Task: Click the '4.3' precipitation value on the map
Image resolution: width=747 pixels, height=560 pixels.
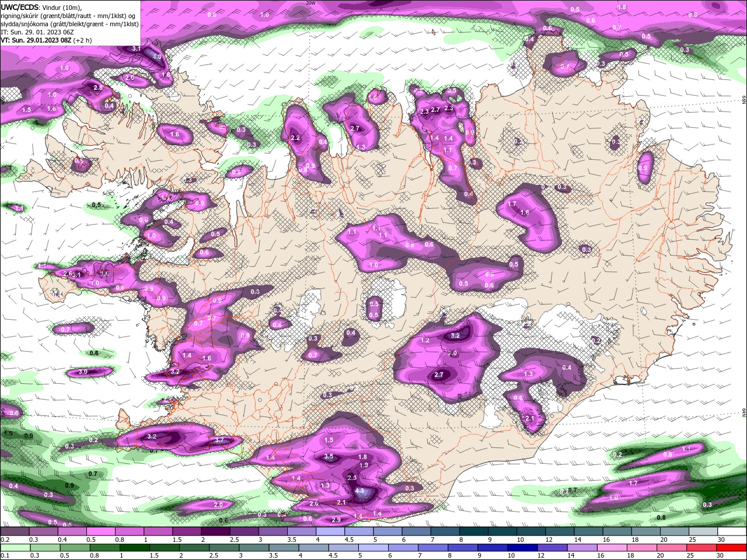Action: (359, 491)
